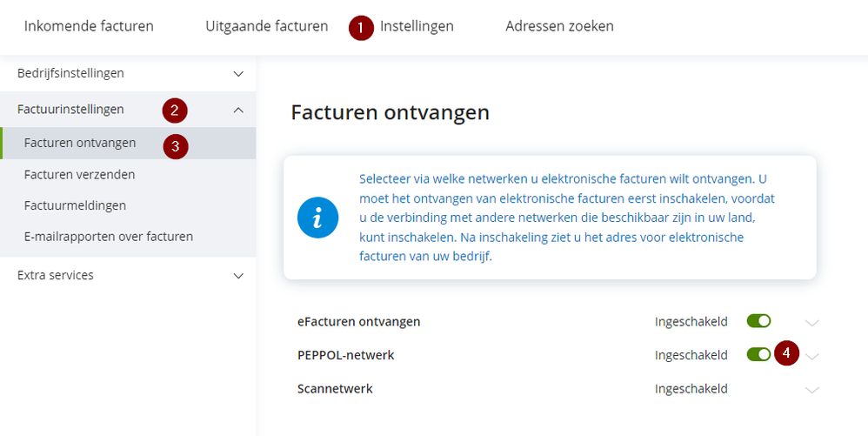Expand the Extra services section
Image resolution: width=868 pixels, height=436 pixels.
pos(238,276)
